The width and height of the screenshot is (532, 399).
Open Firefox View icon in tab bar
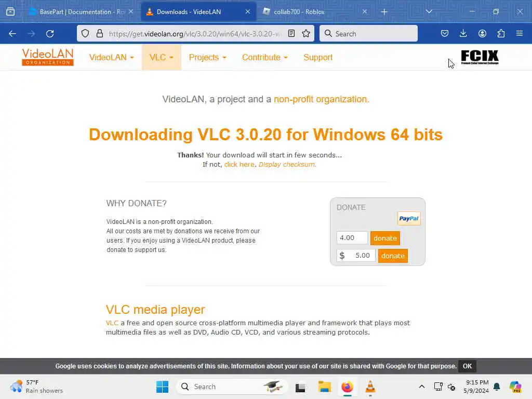point(10,12)
